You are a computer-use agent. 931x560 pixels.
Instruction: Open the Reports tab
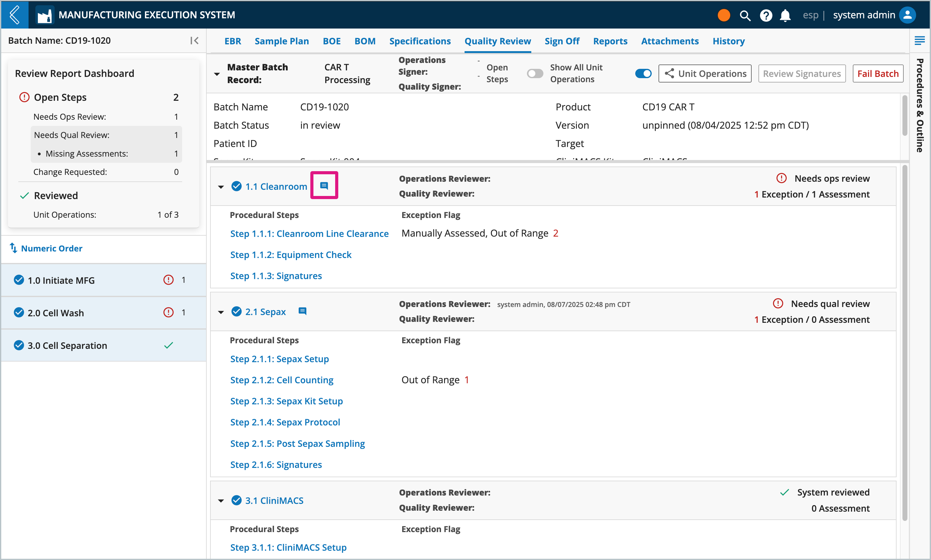tap(610, 41)
